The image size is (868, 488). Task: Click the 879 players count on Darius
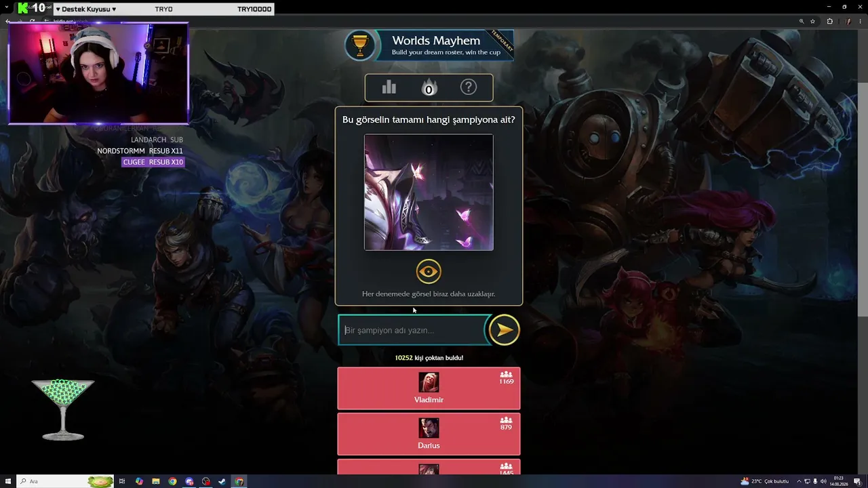[x=506, y=424]
